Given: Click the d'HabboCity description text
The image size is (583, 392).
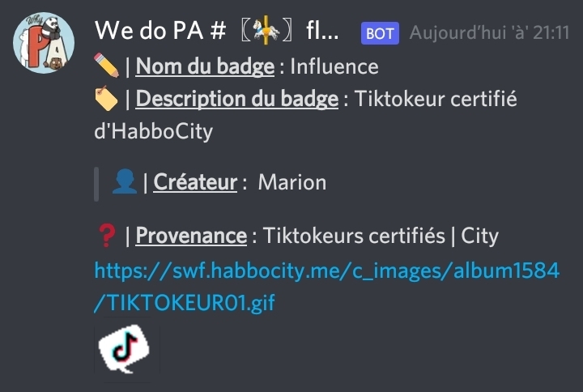Looking at the screenshot, I should click(x=154, y=132).
